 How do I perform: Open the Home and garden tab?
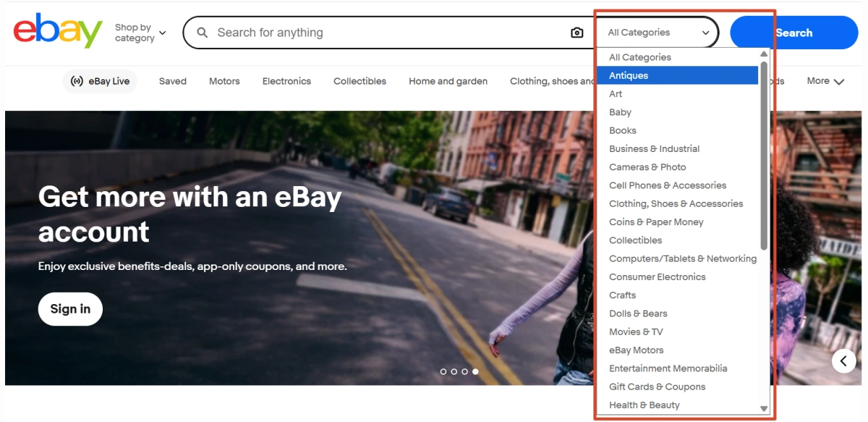tap(448, 81)
